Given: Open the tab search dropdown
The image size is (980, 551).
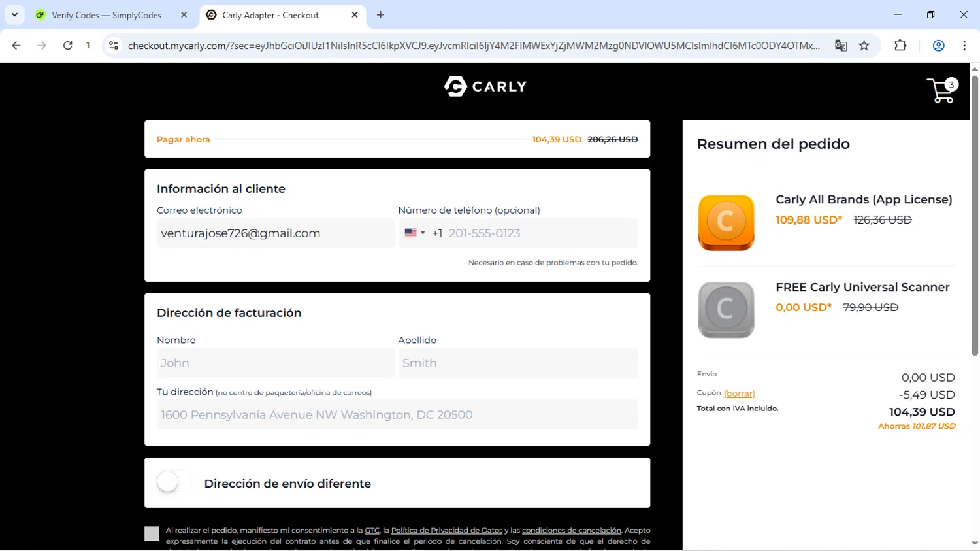Looking at the screenshot, I should pyautogui.click(x=14, y=14).
